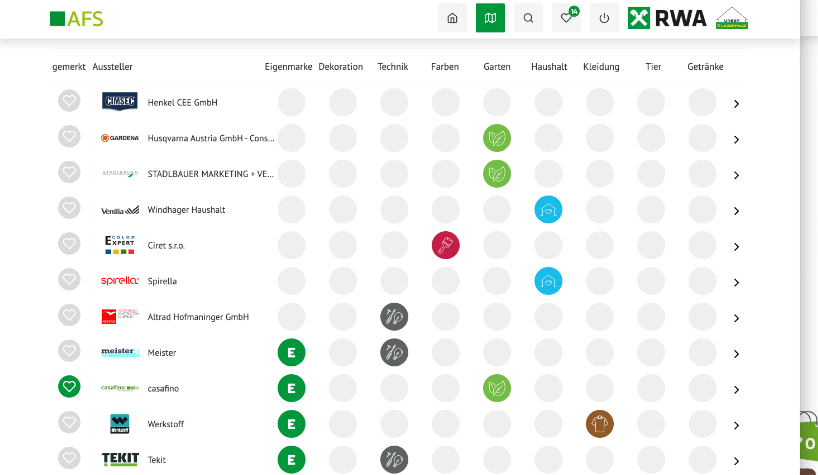The image size is (818, 475).
Task: Bookmark Tekit with heart toggle
Action: [69, 458]
